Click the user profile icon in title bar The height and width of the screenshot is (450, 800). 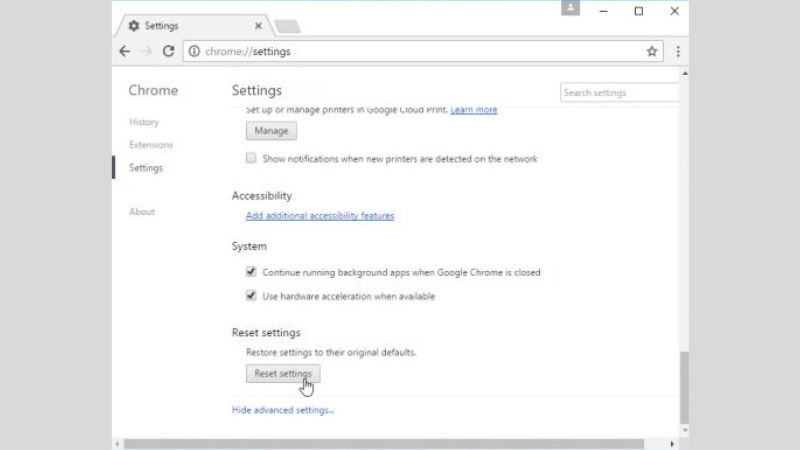coord(571,9)
